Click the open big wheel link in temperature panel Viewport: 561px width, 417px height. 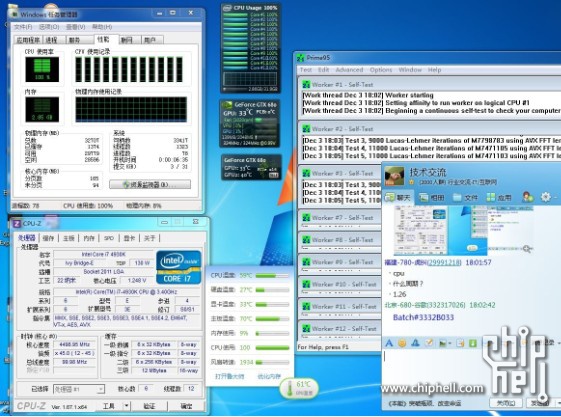pos(230,376)
